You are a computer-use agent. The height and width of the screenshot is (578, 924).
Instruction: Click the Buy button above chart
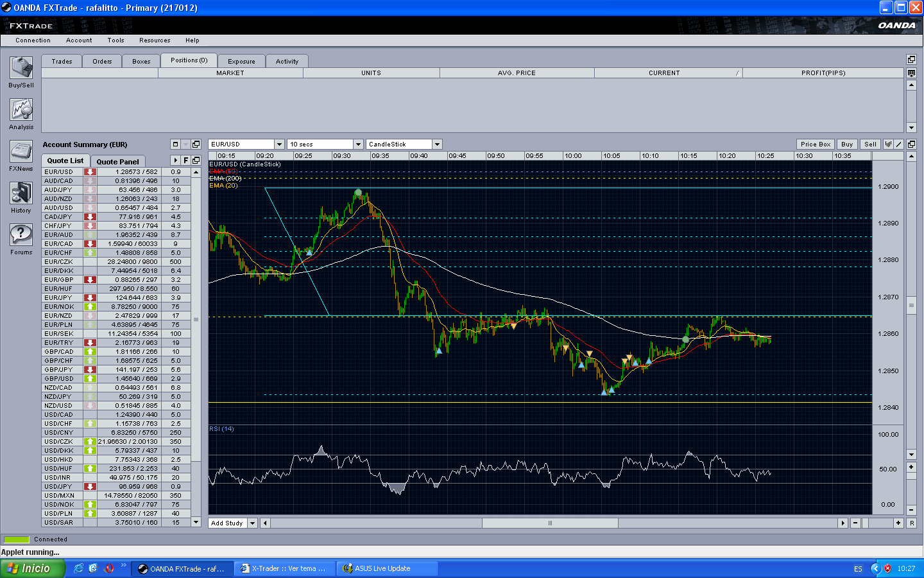[x=847, y=144]
